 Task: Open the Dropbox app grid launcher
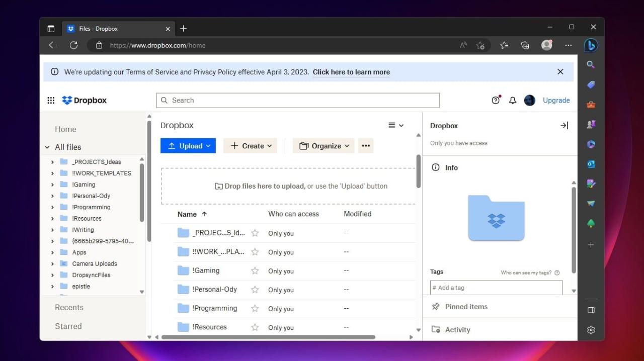[x=51, y=100]
